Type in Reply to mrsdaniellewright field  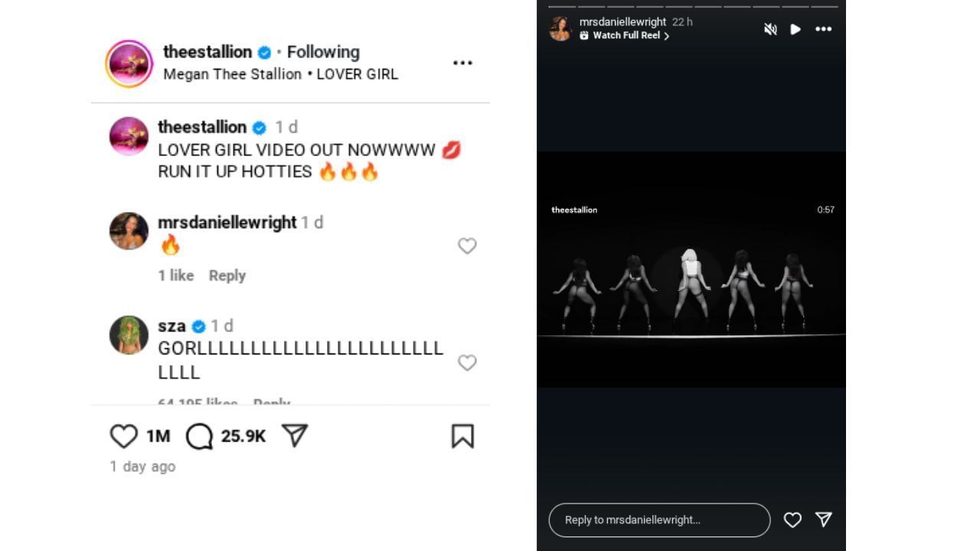[658, 520]
